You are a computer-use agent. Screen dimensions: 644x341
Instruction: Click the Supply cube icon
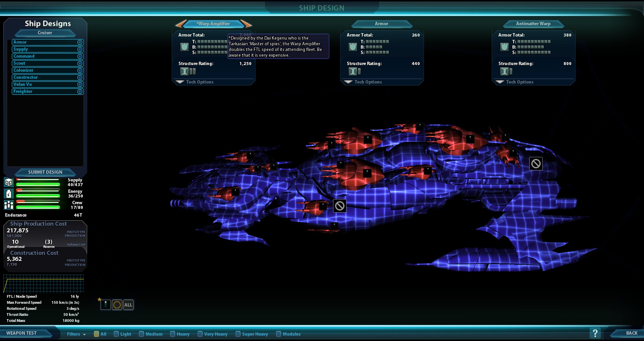click(9, 182)
